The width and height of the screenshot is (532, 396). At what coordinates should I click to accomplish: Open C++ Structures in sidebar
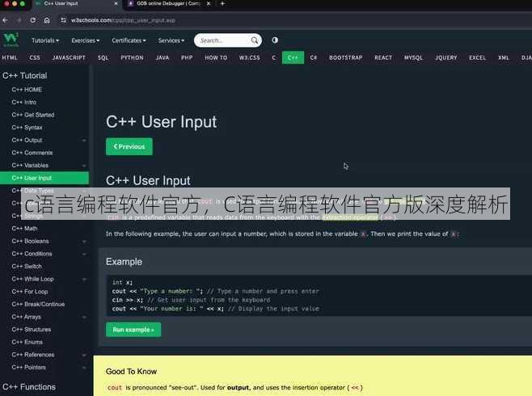[x=32, y=330]
